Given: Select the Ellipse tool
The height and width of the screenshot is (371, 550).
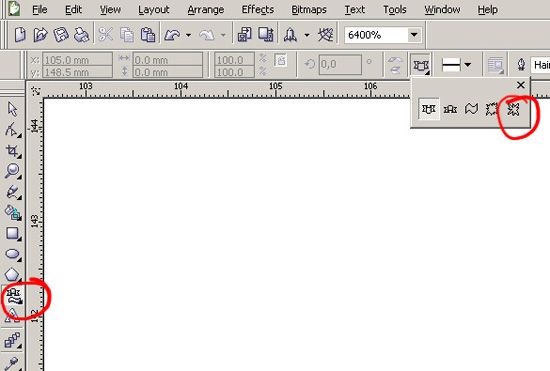Looking at the screenshot, I should (12, 254).
